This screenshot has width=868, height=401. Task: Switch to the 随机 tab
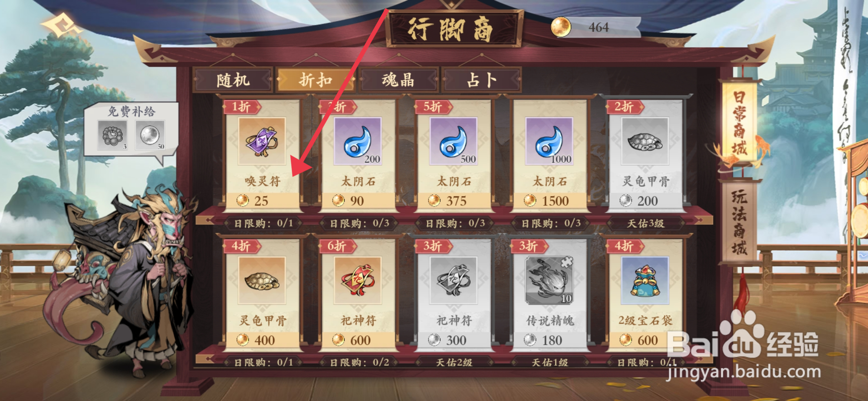point(233,80)
